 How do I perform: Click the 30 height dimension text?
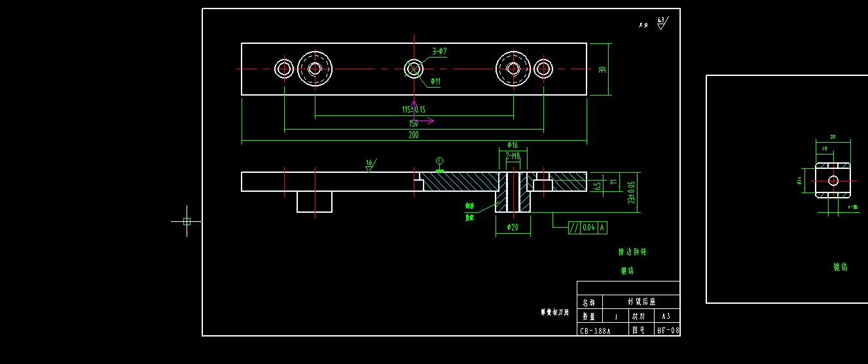[603, 69]
